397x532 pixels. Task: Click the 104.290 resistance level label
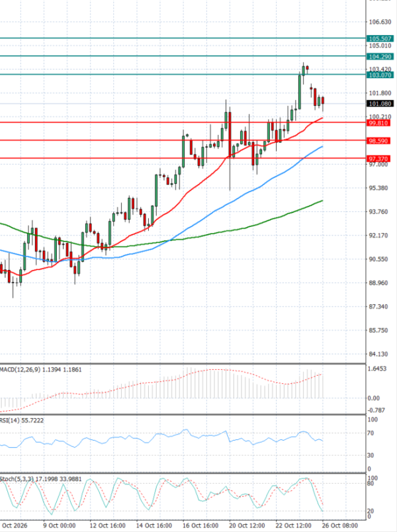pos(380,57)
